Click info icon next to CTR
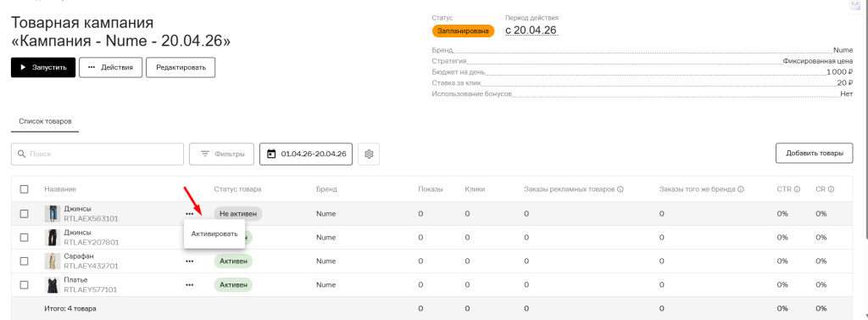868x320 pixels. (x=797, y=189)
